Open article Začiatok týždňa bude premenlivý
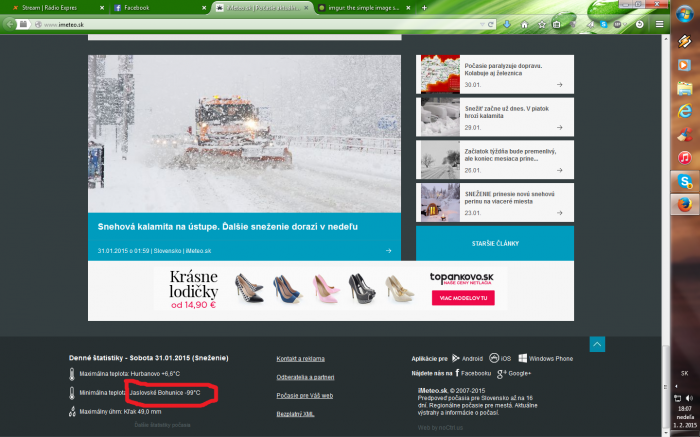700x437 pixels. [510, 155]
